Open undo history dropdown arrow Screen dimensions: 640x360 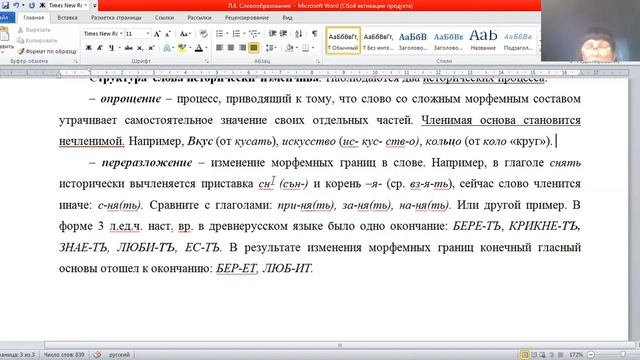(23, 5)
